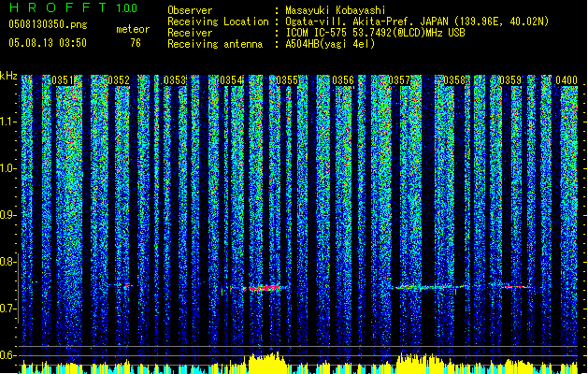Click the 0355 time marker
588x374 pixels.
coord(287,80)
